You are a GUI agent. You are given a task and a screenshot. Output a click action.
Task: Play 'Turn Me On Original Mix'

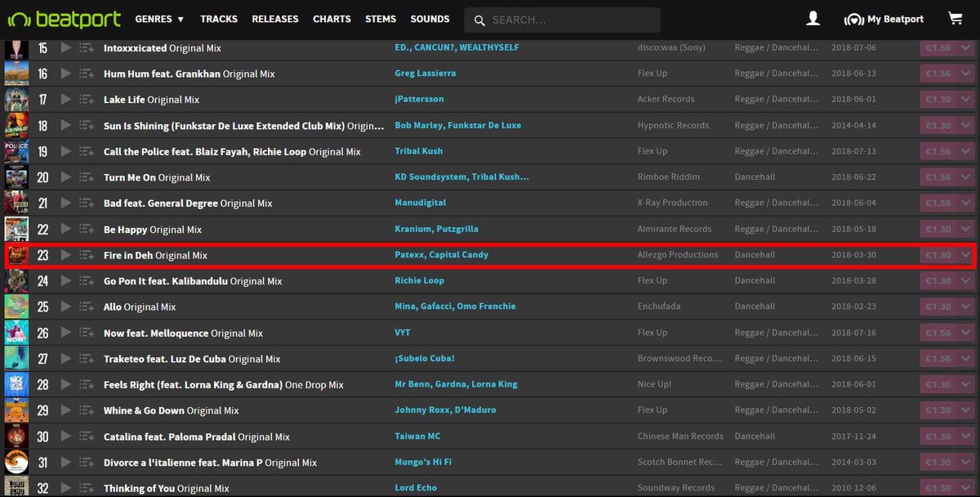tap(67, 177)
